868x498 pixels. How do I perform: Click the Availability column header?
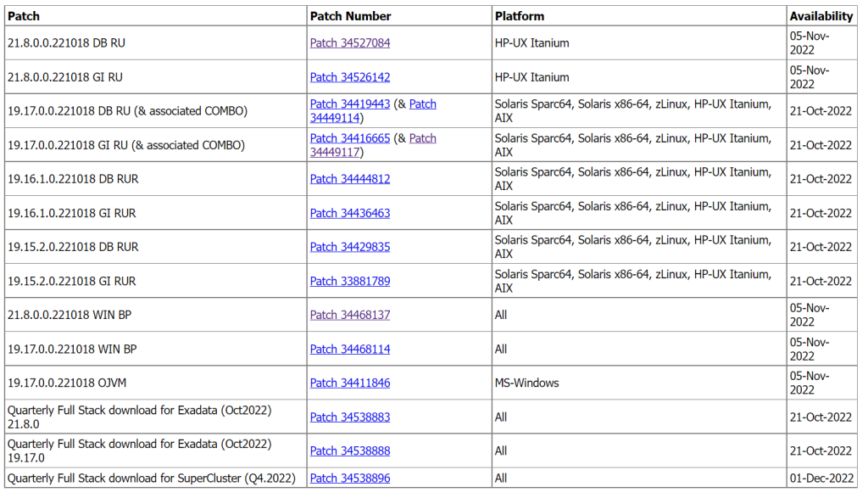[x=821, y=16]
